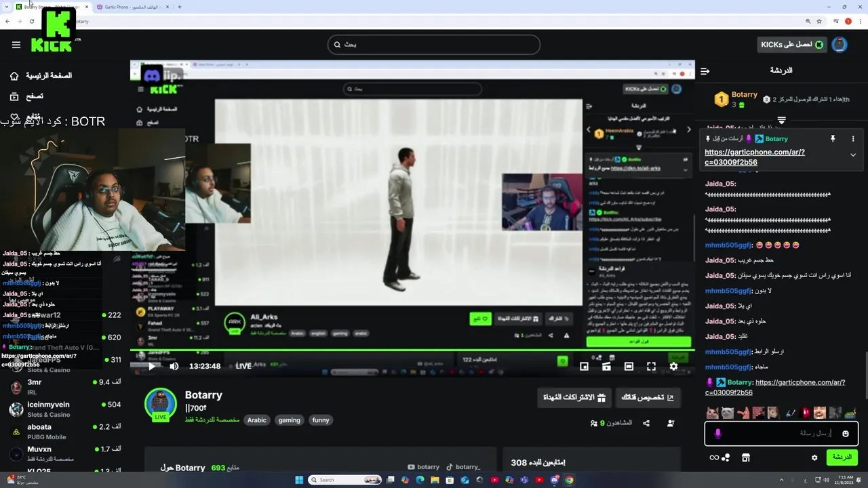Click customize channel button (تخصيص قناتك)

648,398
